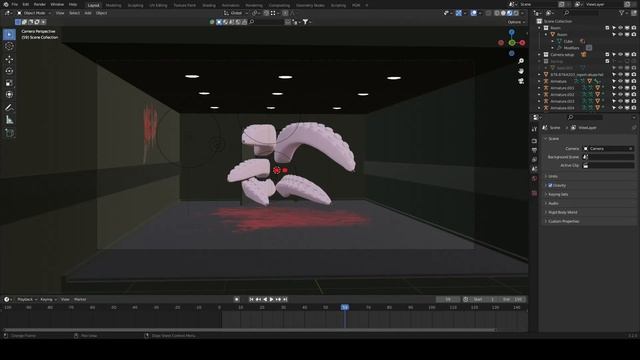
Task: Open the viewport Add menu
Action: pos(88,13)
